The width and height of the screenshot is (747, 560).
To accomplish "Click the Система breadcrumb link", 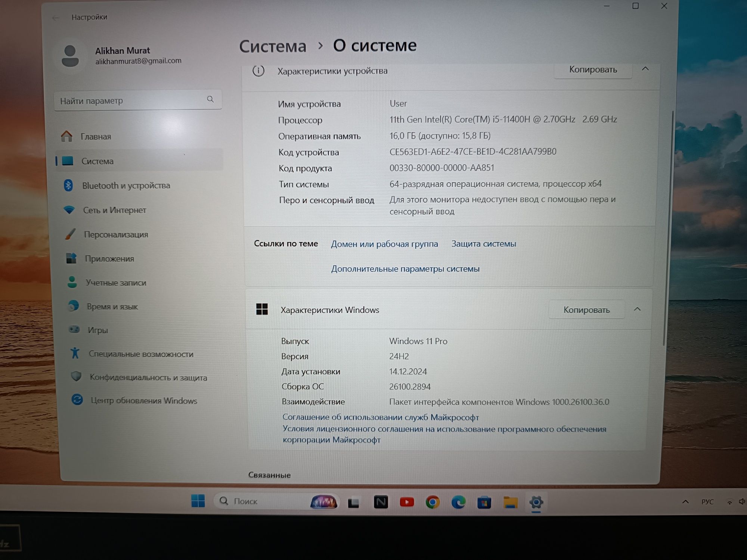I will pyautogui.click(x=273, y=47).
